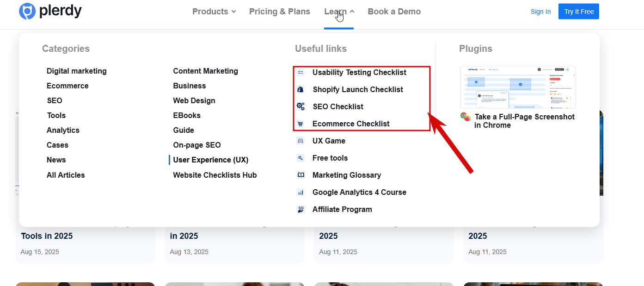Open the UX Game link

[329, 141]
